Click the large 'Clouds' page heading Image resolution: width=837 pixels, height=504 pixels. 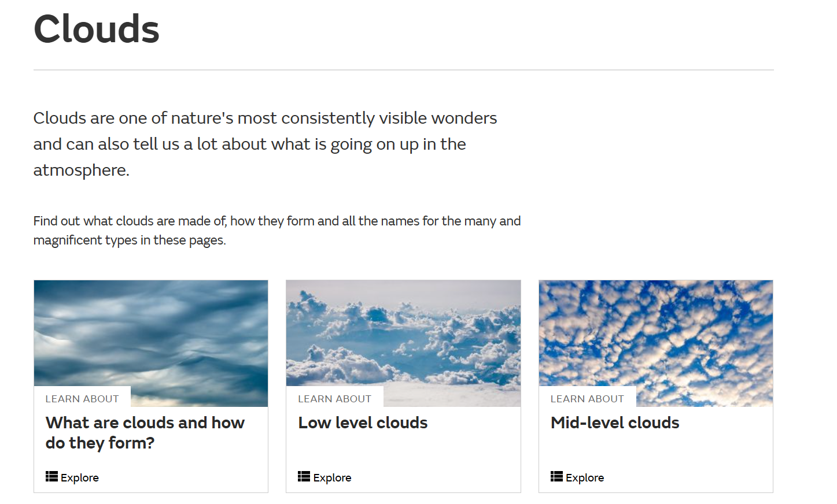coord(97,29)
